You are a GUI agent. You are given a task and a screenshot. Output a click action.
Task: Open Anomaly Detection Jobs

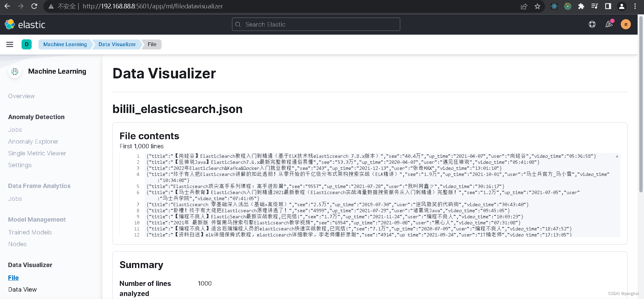point(15,130)
